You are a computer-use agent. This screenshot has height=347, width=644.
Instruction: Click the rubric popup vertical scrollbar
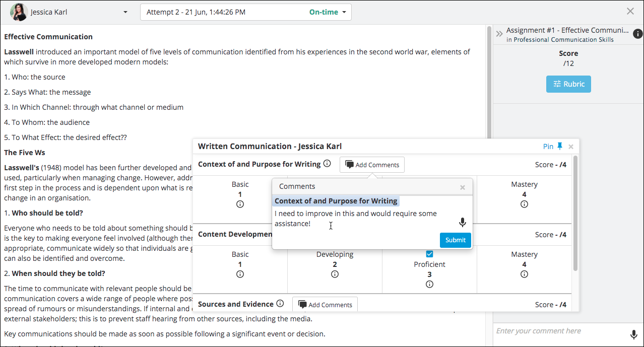click(575, 213)
